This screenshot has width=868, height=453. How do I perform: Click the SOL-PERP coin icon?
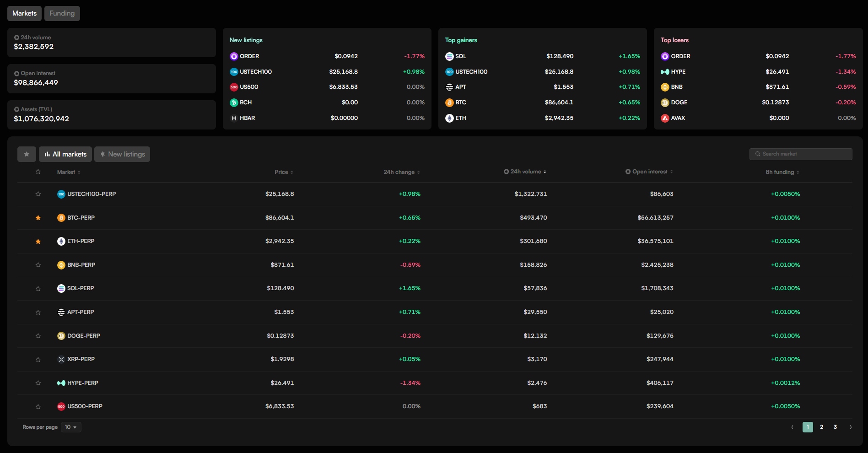61,288
